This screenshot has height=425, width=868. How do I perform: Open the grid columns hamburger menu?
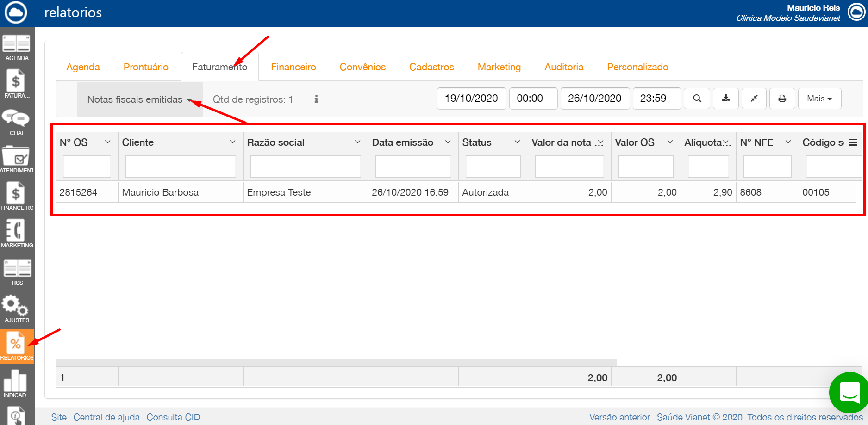pos(853,142)
